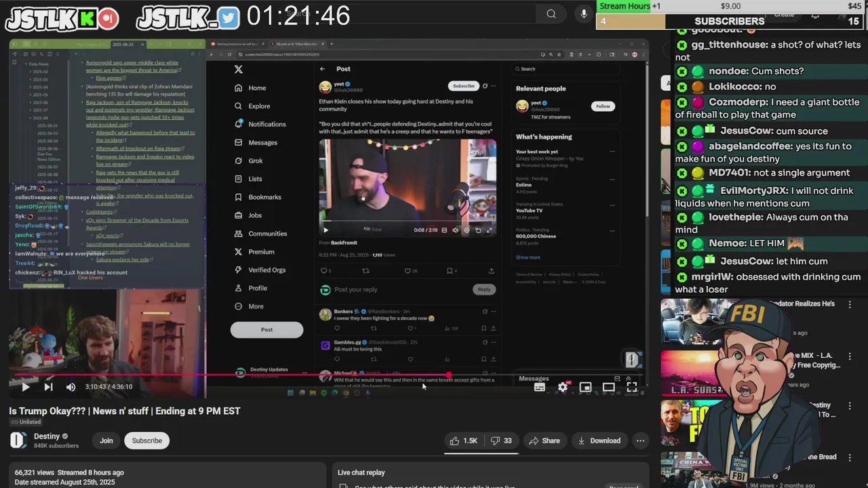Click the Verified Orgs icon in X sidebar
This screenshot has width=868, height=488.
238,270
